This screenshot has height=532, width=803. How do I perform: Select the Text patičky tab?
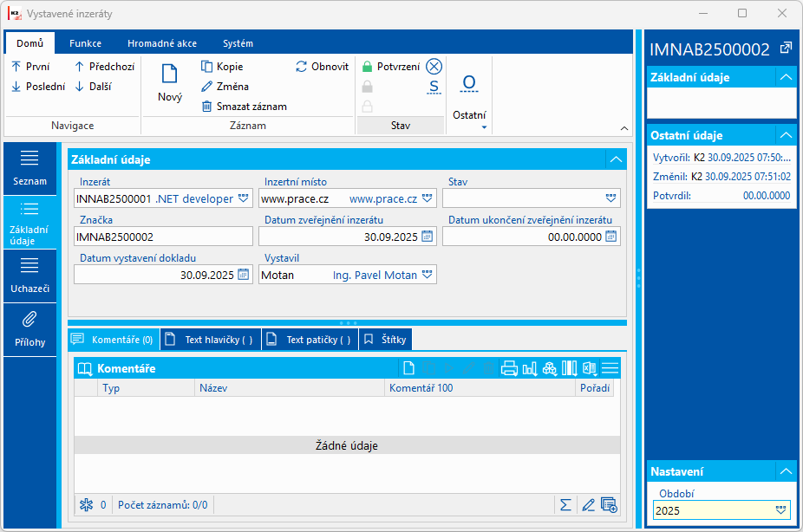[x=310, y=340]
